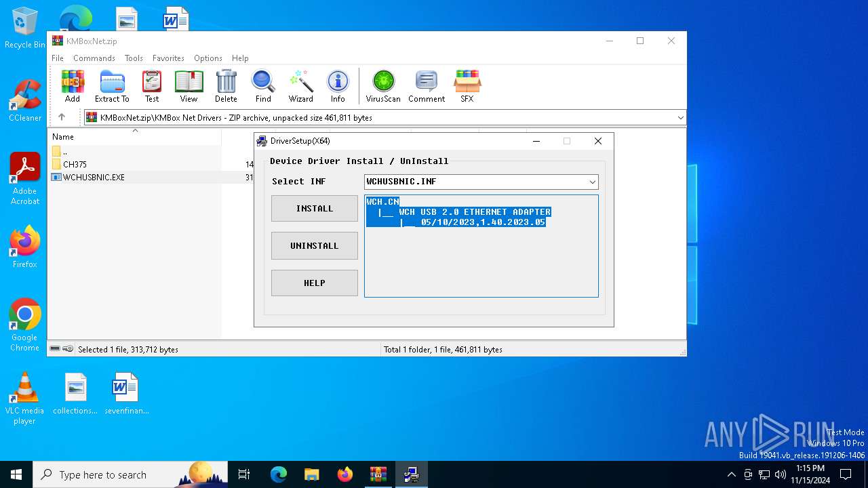Viewport: 868px width, 488px height.
Task: Click the KMBoxNet.zip title bar icon
Action: coord(58,41)
